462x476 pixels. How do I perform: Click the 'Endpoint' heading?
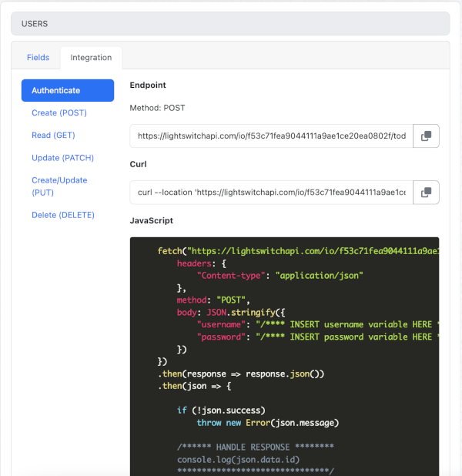tap(148, 85)
